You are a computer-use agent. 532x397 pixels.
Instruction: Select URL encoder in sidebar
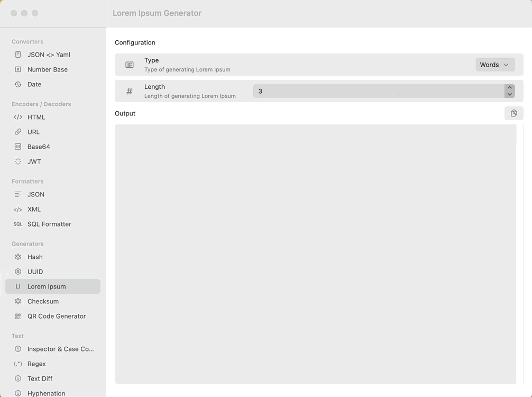pos(53,132)
